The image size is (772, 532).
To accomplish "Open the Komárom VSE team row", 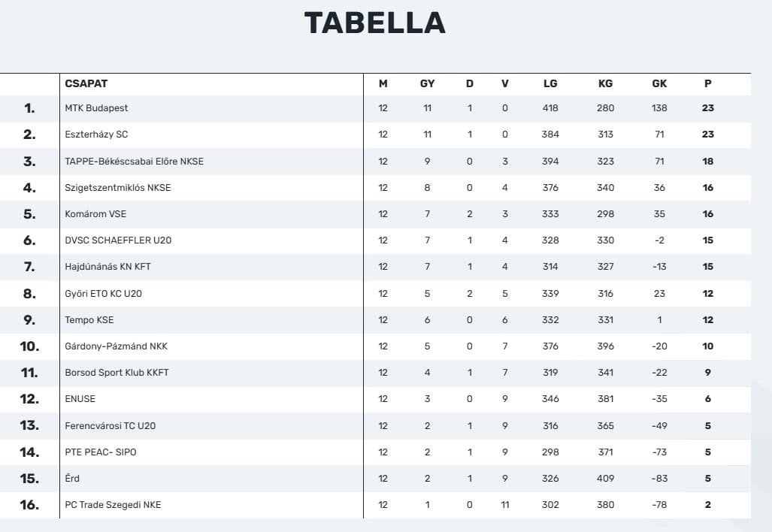I will [95, 214].
